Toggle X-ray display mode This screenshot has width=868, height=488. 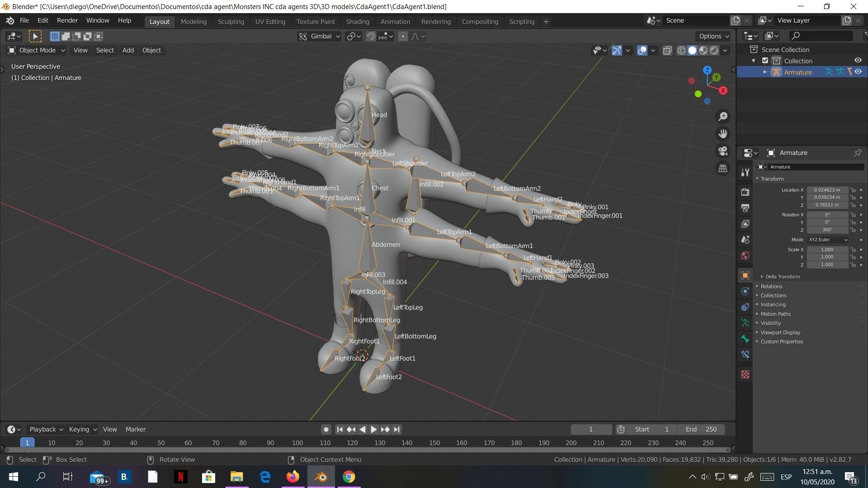(x=667, y=51)
